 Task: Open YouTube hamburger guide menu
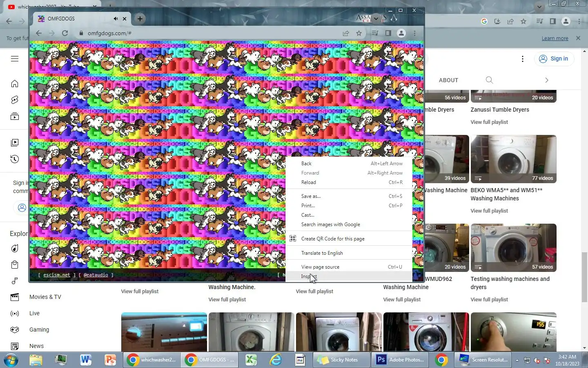pos(15,59)
